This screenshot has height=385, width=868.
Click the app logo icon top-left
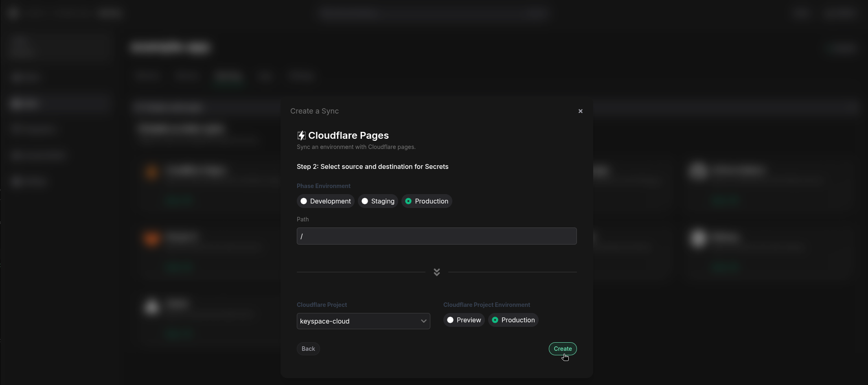click(x=13, y=13)
